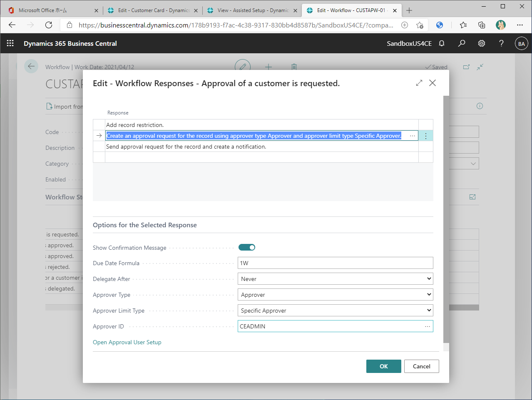The height and width of the screenshot is (400, 532).
Task: Open the notifications bell
Action: click(441, 43)
